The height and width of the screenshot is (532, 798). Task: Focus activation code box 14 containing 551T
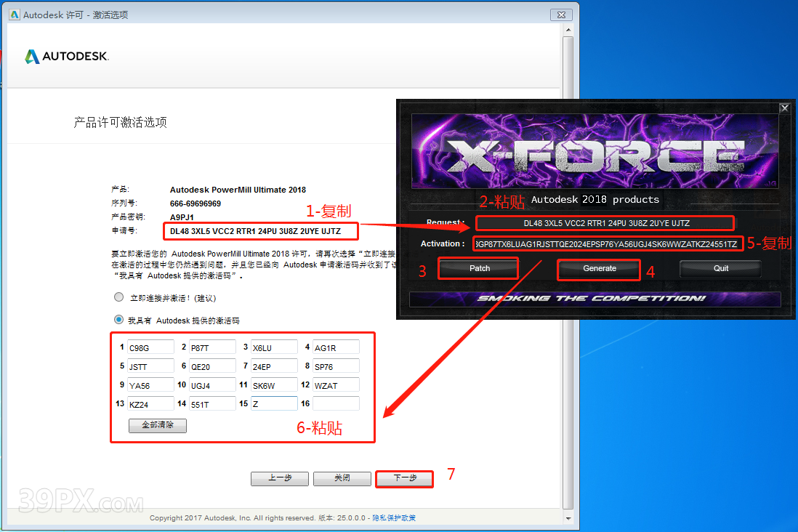pos(212,403)
